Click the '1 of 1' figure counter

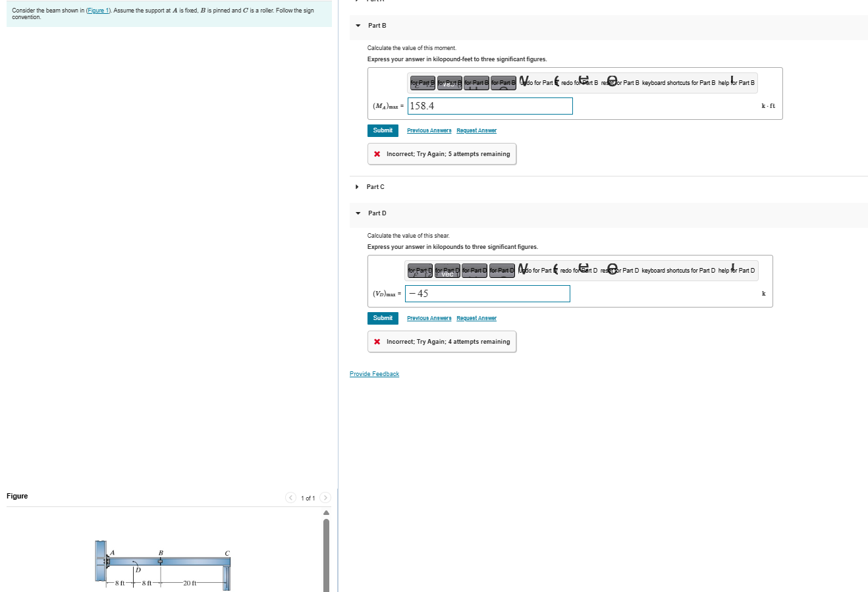point(308,498)
